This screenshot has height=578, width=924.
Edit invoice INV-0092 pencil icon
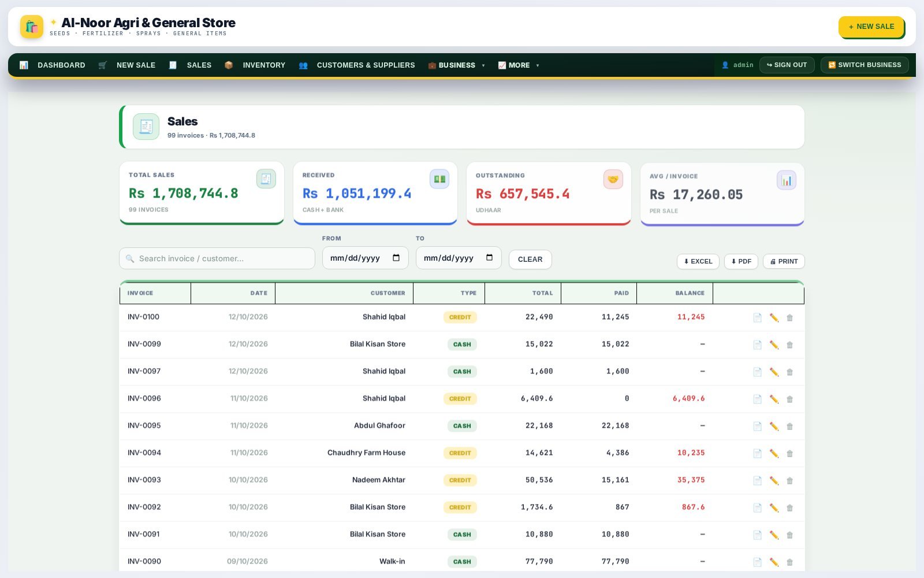point(774,507)
